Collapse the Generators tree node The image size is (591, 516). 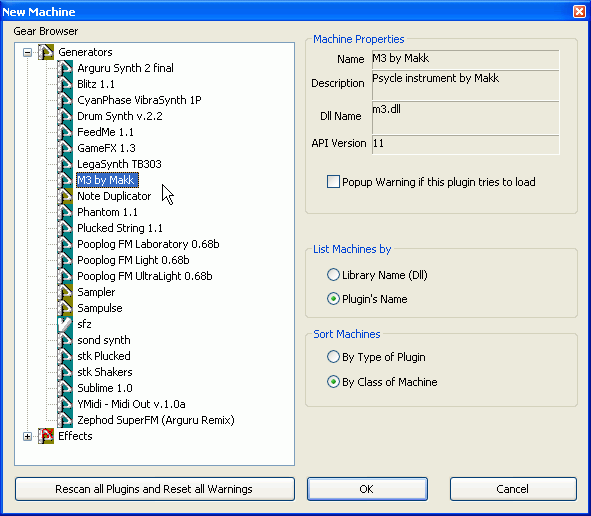[x=27, y=52]
